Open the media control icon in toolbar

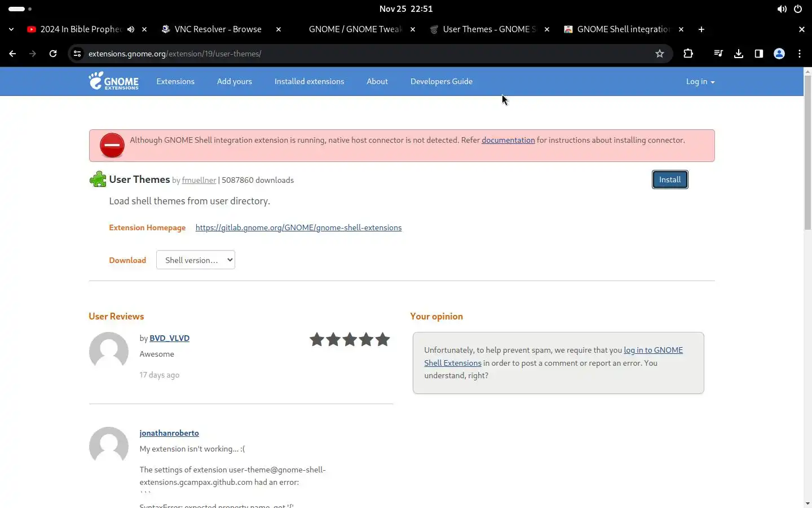point(718,54)
